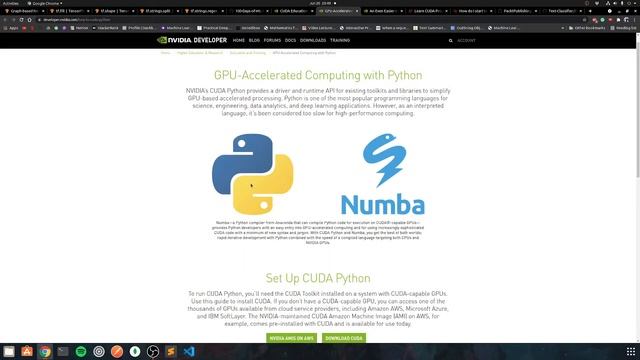This screenshot has height=360, width=640.
Task: Switch to the tf.shape tab
Action: pos(113,11)
